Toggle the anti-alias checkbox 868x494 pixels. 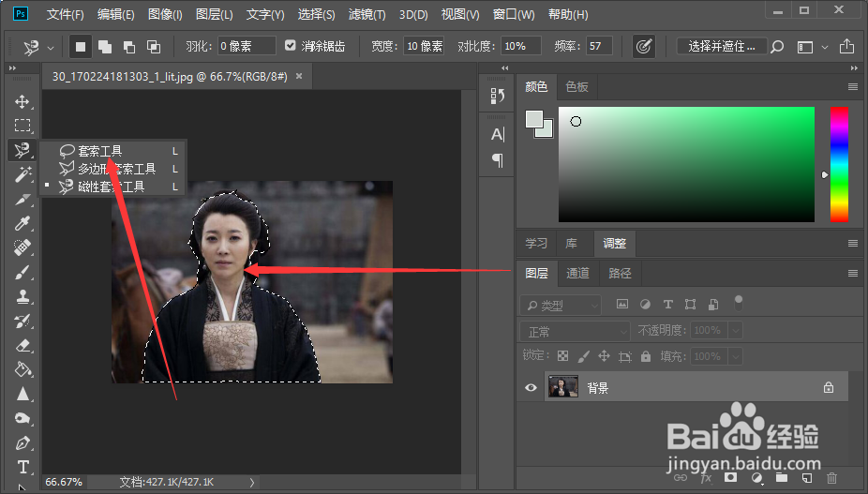pyautogui.click(x=290, y=45)
